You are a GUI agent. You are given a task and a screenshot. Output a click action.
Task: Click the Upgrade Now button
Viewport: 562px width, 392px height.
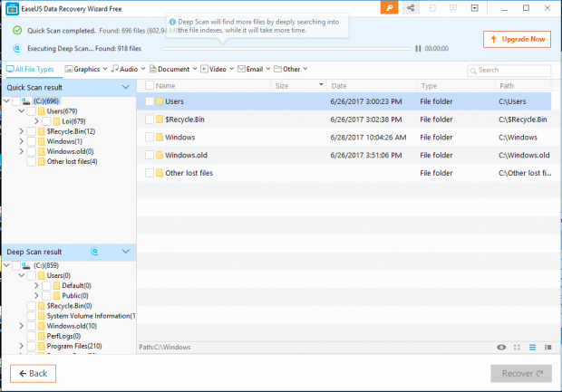[x=517, y=40]
